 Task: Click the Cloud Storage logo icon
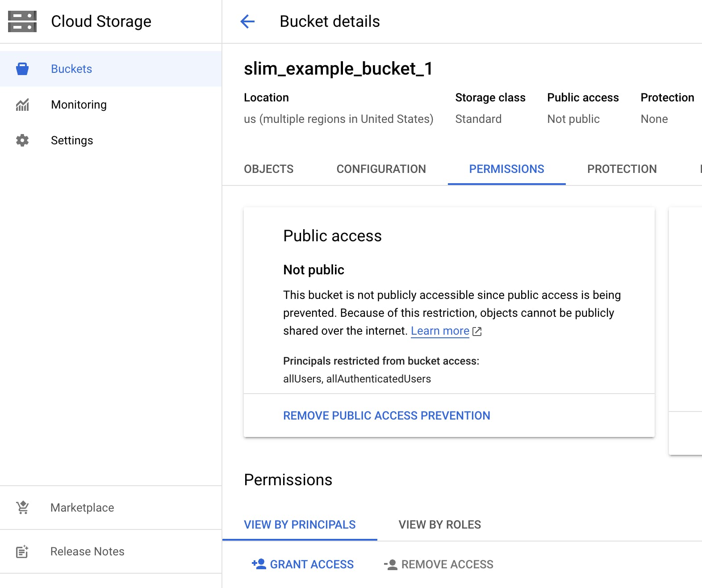tap(22, 21)
